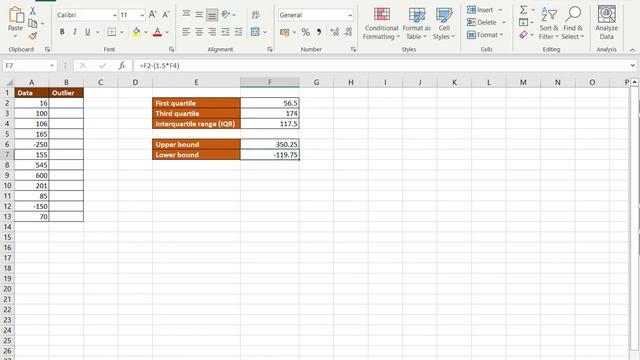Cancel formula entry with X icon
640x360 pixels.
point(83,65)
